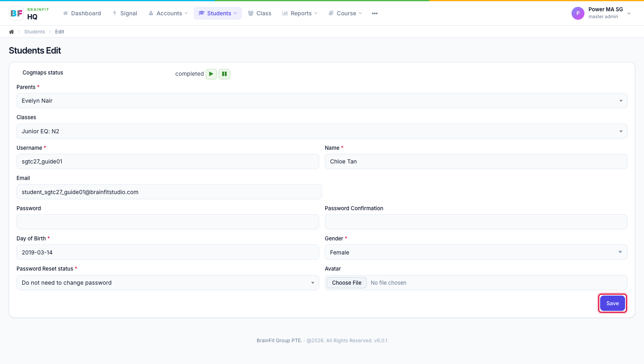The height and width of the screenshot is (364, 644).
Task: Click the Students breadcrumb link
Action: tap(35, 32)
